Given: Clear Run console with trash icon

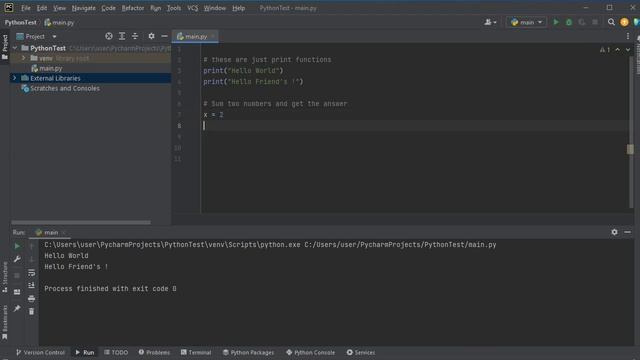Looking at the screenshot, I should coord(31,311).
